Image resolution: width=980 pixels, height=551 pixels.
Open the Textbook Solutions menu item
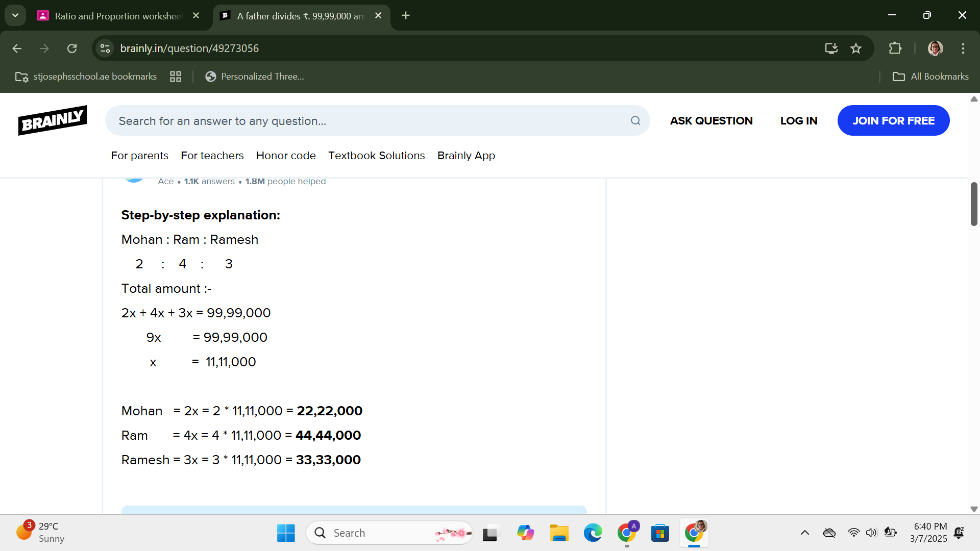pos(376,156)
